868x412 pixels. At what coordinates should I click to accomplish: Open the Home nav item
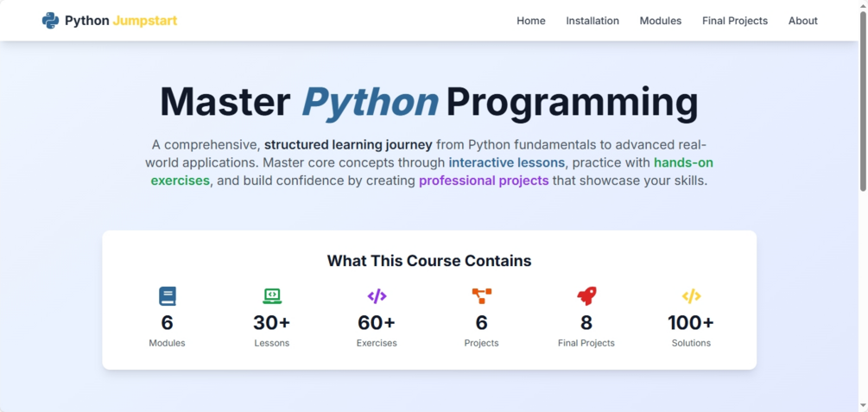[531, 21]
